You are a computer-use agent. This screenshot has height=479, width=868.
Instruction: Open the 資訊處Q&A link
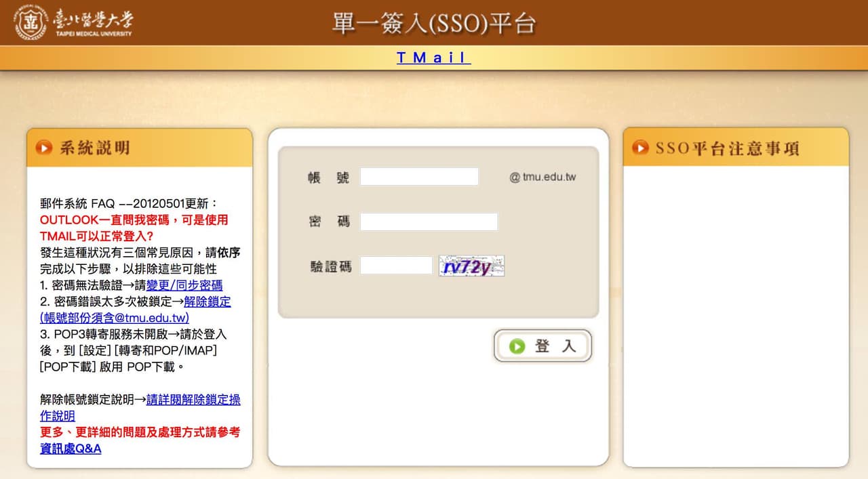[x=71, y=448]
